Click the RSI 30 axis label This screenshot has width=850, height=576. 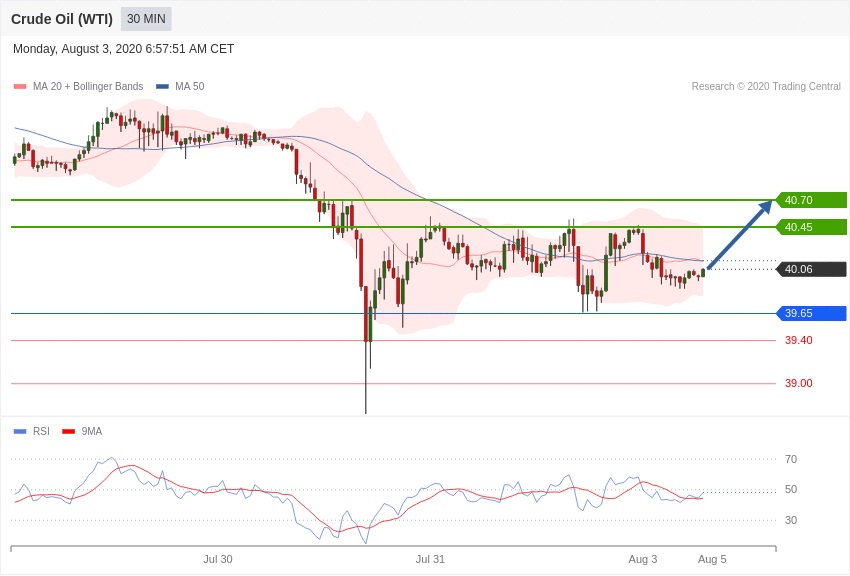[x=791, y=520]
